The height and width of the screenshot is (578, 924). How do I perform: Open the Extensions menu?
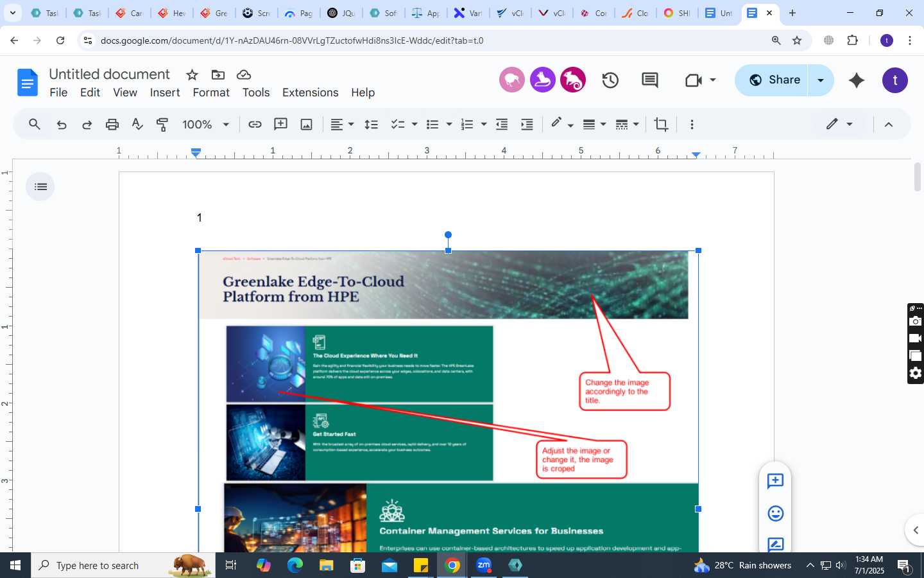point(311,92)
